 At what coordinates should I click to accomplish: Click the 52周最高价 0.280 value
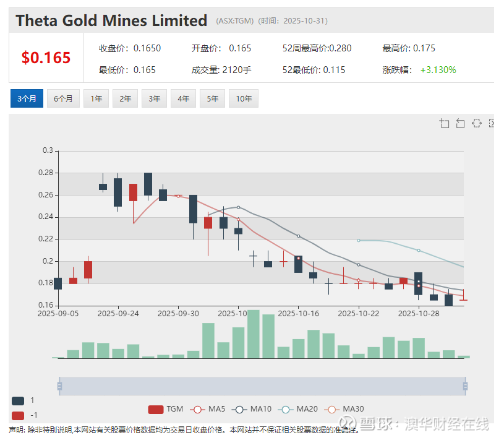point(340,48)
